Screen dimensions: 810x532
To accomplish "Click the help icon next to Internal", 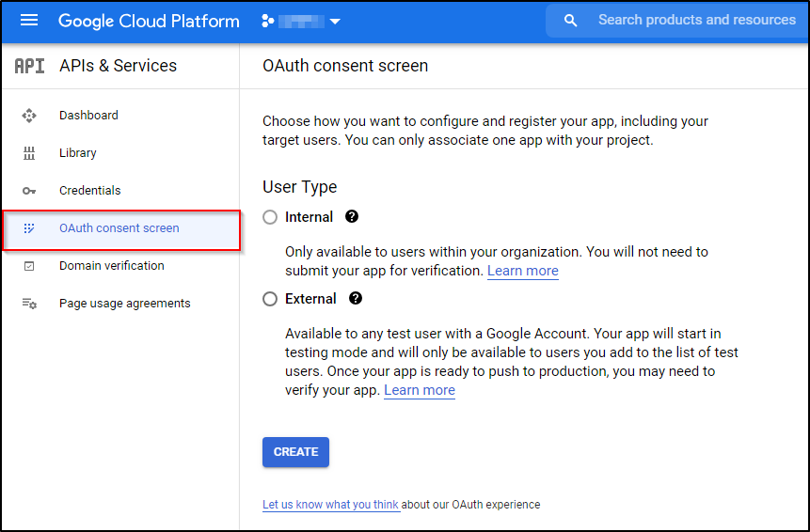I will click(352, 217).
